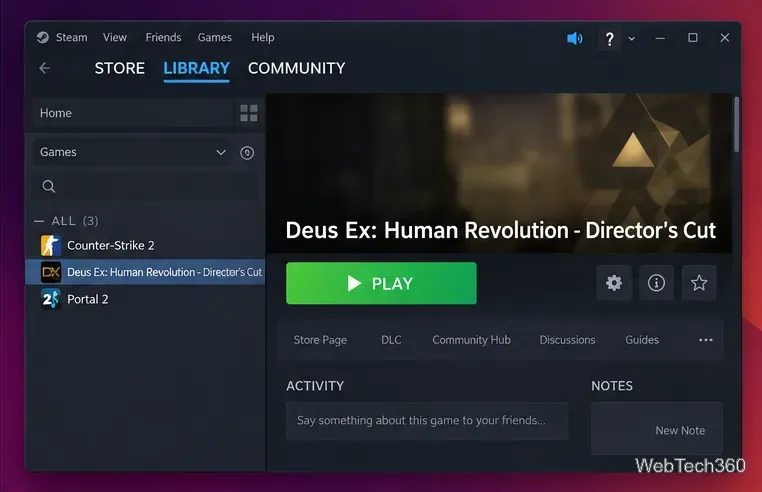762x492 pixels.
Task: Open game settings gear icon
Action: click(x=614, y=283)
